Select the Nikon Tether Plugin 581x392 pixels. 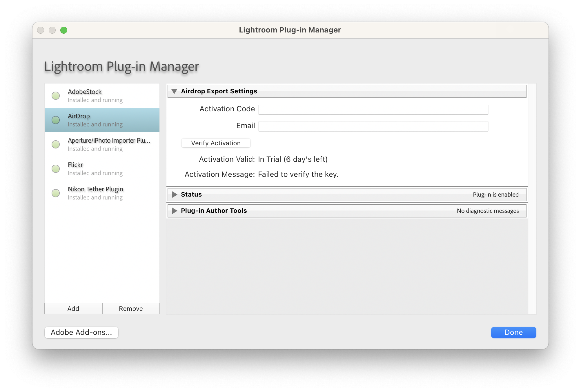[x=102, y=193]
